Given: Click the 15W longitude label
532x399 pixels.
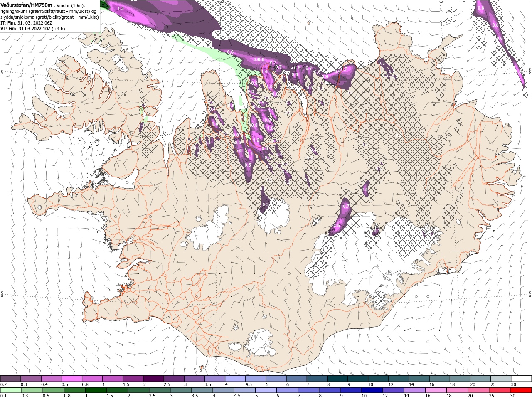Looking at the screenshot, I should coord(440,2).
